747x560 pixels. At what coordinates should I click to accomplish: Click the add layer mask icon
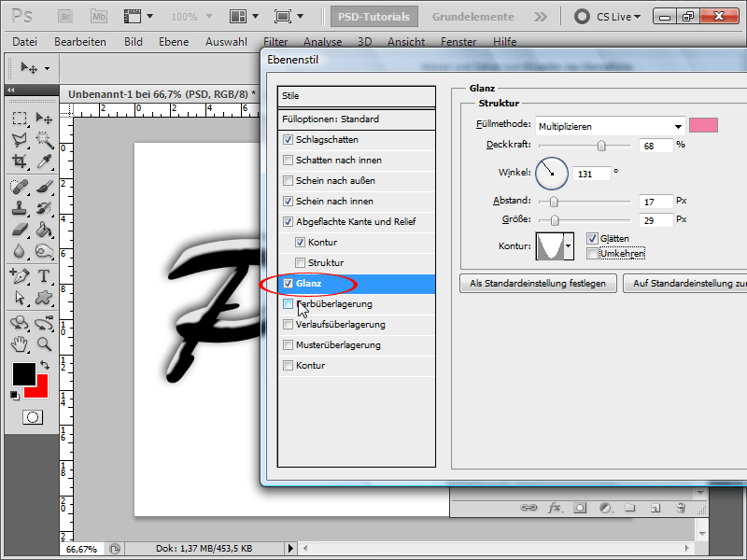[x=580, y=508]
